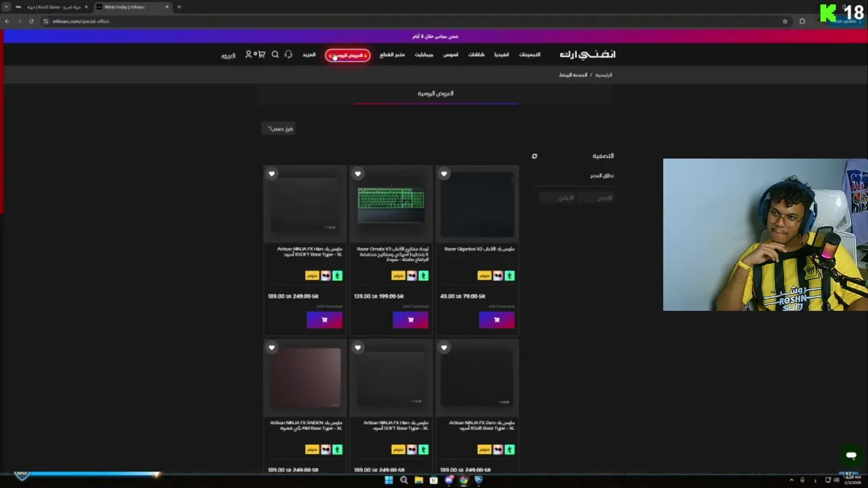
Task: Open the user account icon in header
Action: (248, 55)
